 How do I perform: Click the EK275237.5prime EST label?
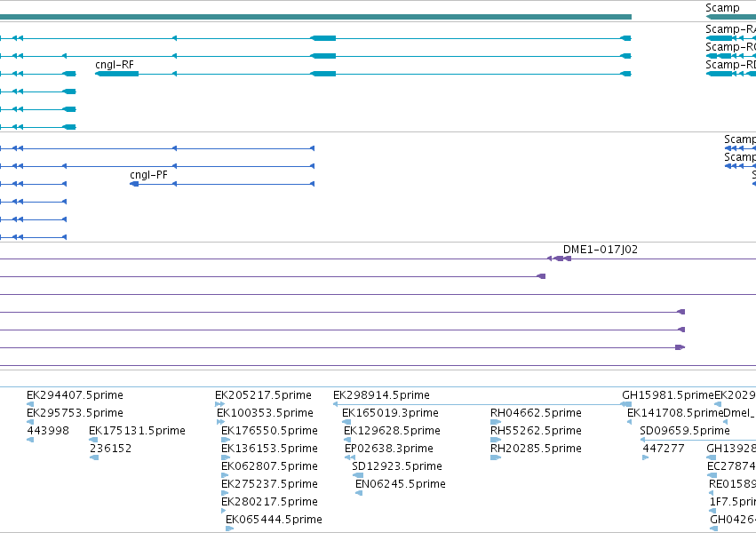[269, 484]
